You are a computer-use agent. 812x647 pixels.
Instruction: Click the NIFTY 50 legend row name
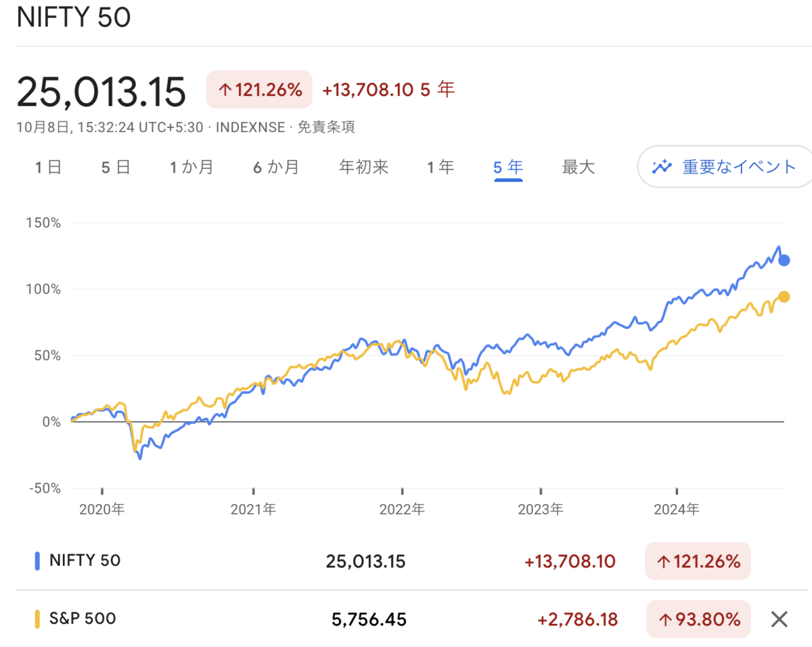click(85, 560)
